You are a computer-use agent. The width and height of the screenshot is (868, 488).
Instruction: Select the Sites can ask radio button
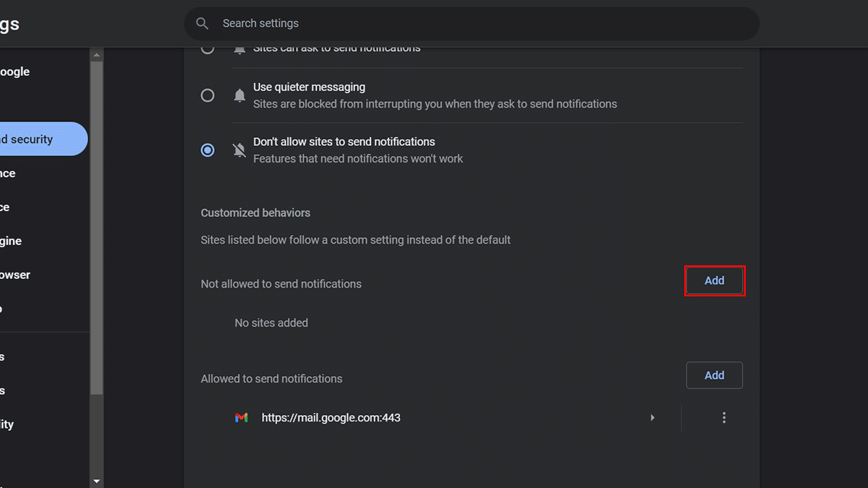tap(208, 49)
